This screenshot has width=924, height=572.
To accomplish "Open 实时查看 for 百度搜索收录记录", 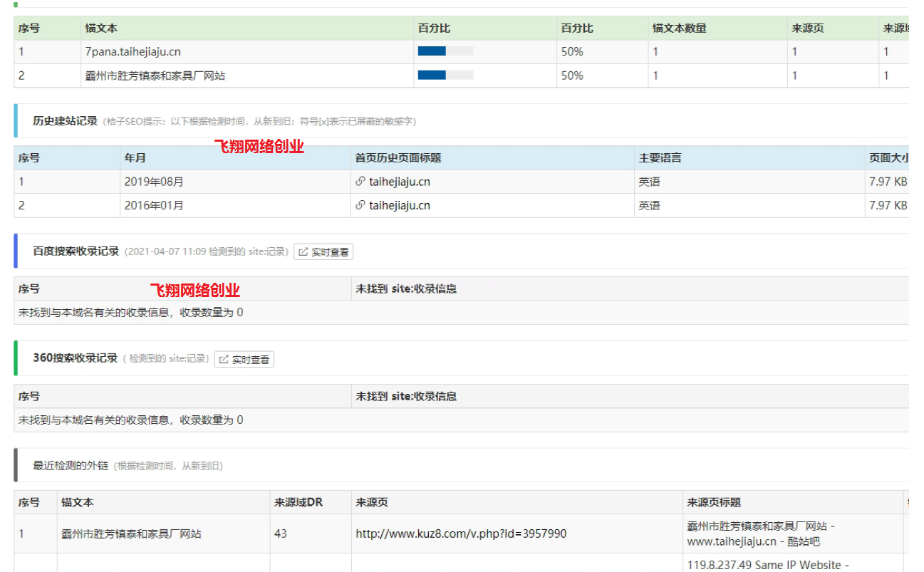I will pyautogui.click(x=323, y=252).
